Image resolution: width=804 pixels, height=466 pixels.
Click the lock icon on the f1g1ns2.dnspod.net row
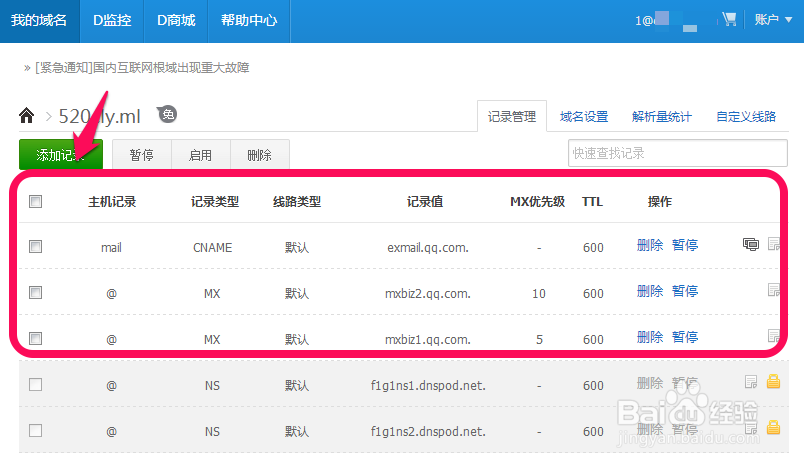[773, 427]
